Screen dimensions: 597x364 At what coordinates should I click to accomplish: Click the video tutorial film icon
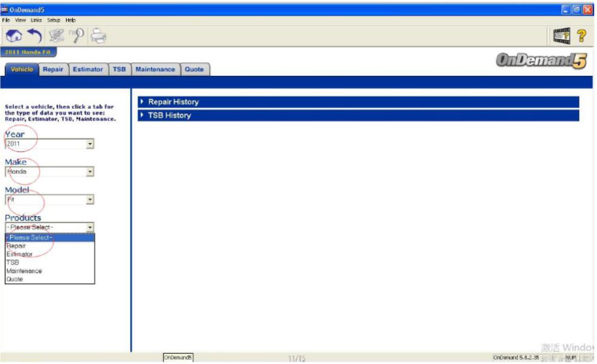pyautogui.click(x=562, y=37)
